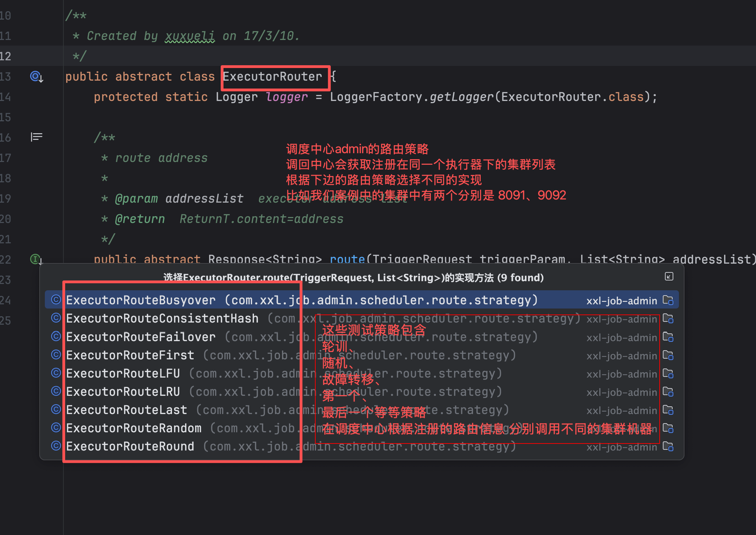This screenshot has width=756, height=535.
Task: Pick ExecutorRouteLFU from the implementations popup
Action: [123, 373]
